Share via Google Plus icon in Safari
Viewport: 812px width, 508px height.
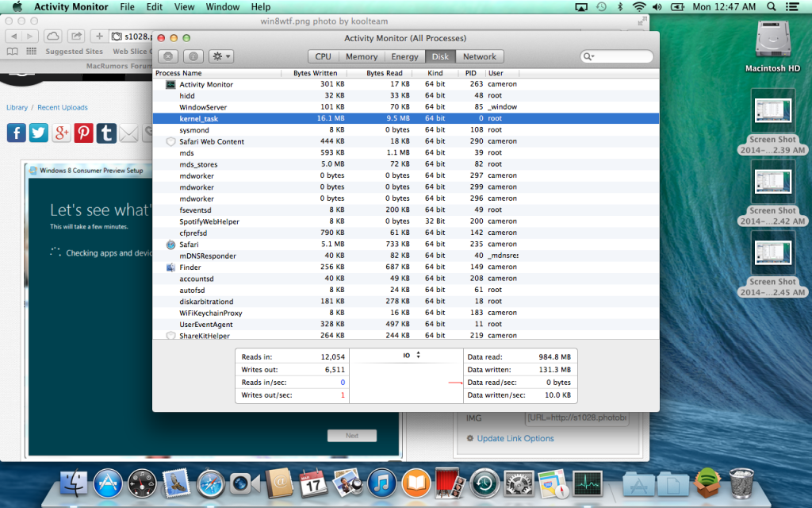click(x=61, y=133)
